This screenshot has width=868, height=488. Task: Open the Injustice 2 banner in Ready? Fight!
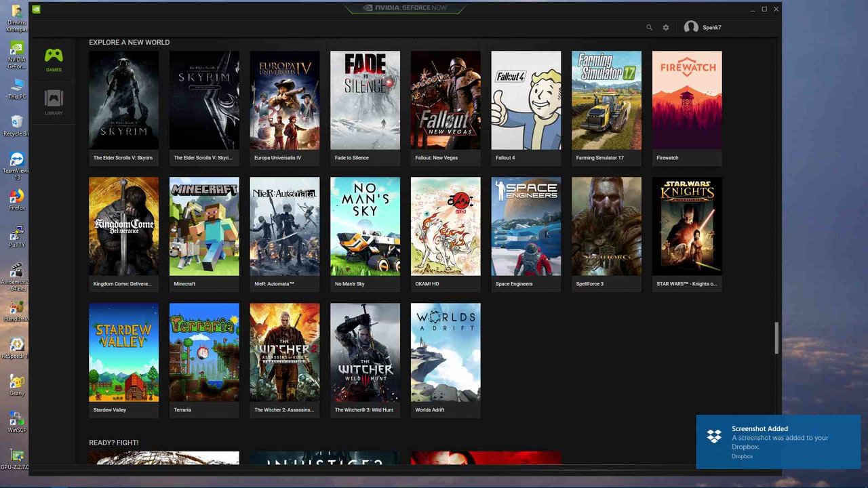325,459
